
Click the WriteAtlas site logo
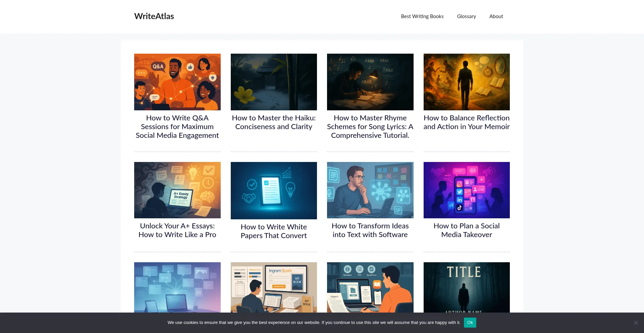click(x=154, y=16)
